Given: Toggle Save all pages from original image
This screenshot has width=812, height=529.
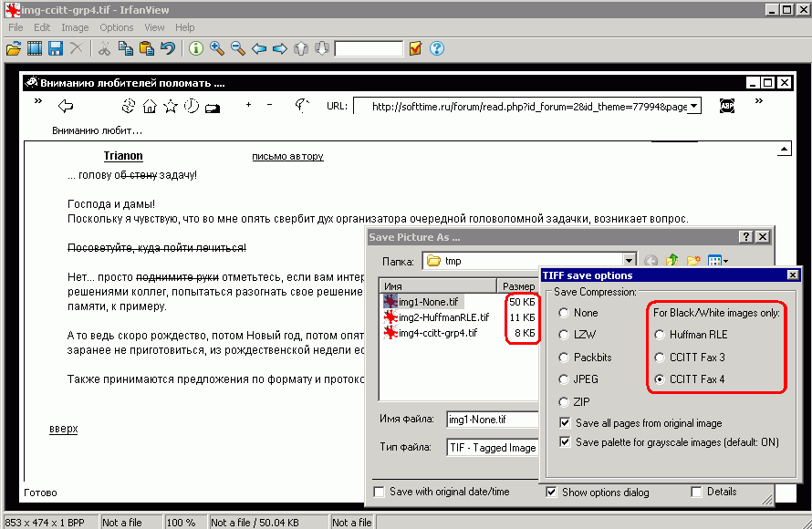Looking at the screenshot, I should (565, 423).
